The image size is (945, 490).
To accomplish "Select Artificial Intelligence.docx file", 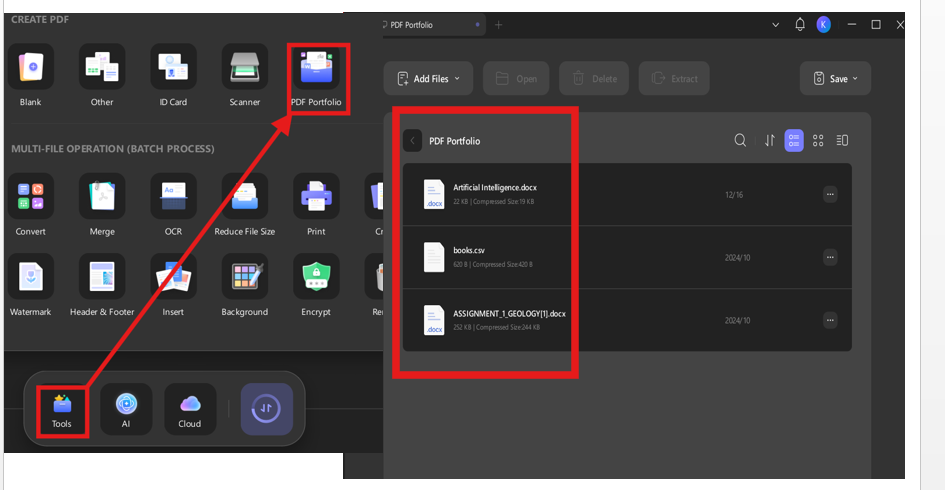I will [x=627, y=195].
